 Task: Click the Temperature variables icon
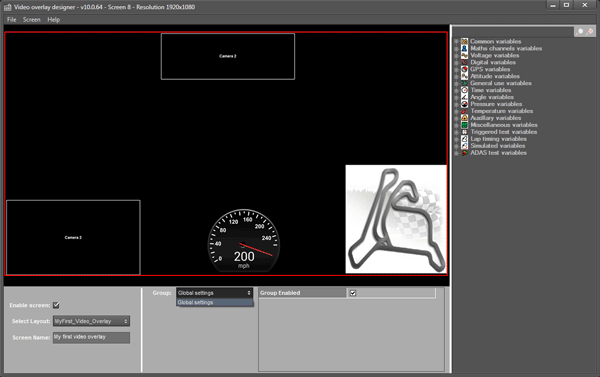coord(464,111)
